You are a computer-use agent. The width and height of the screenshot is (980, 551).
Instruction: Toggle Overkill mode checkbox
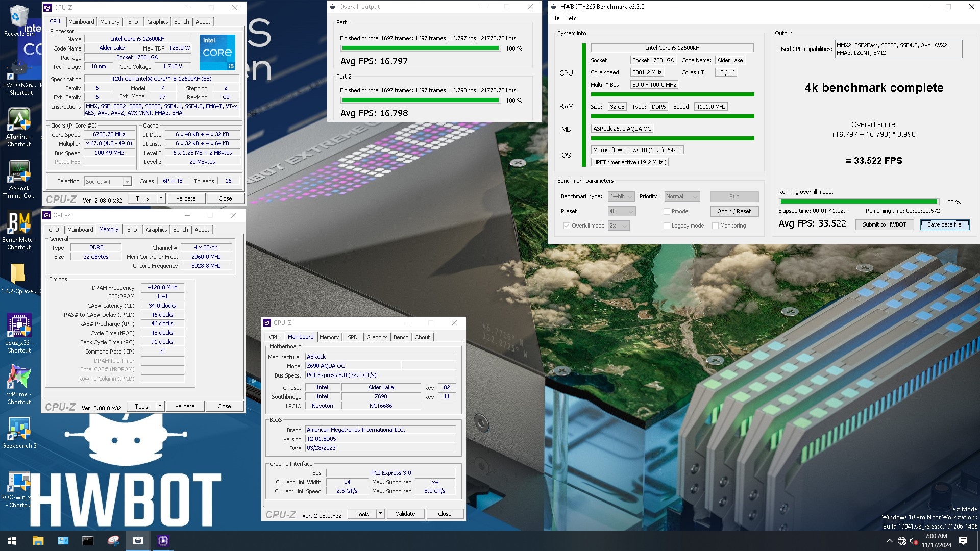coord(567,226)
